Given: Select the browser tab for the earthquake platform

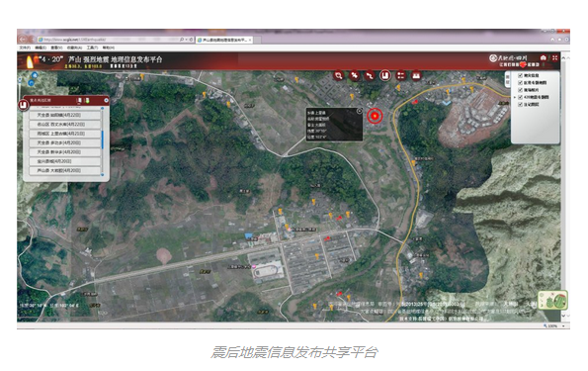Looking at the screenshot, I should pos(224,40).
